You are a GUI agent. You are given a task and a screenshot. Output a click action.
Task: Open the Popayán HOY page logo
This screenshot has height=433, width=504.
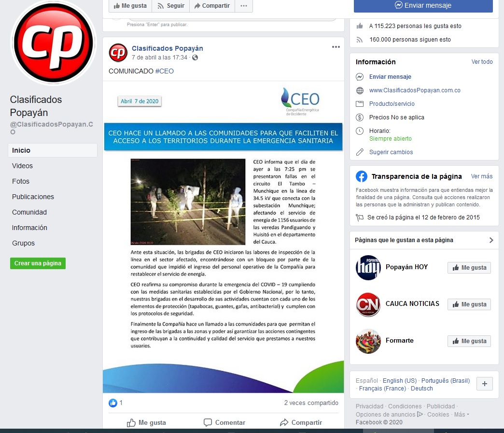[368, 268]
